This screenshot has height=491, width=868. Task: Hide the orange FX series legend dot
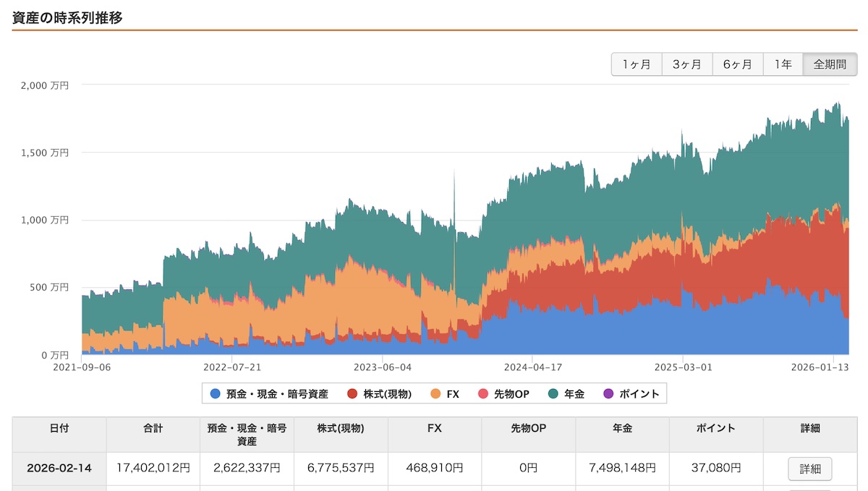pyautogui.click(x=435, y=394)
